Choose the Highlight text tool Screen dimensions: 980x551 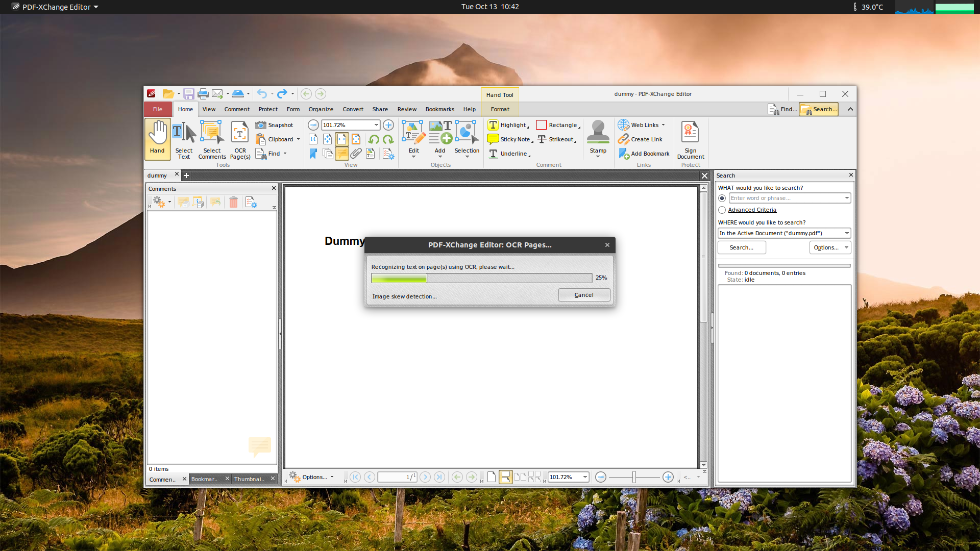[508, 125]
